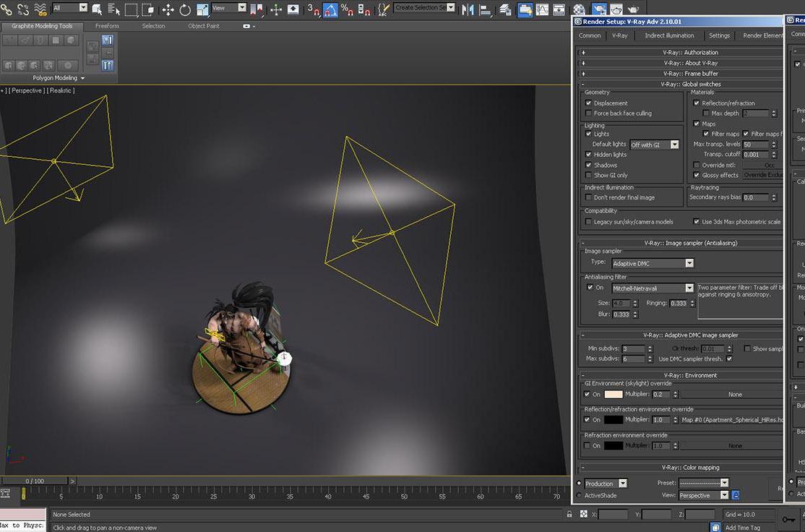
Task: Click the Set Key key-shaped button
Action: tap(788, 518)
